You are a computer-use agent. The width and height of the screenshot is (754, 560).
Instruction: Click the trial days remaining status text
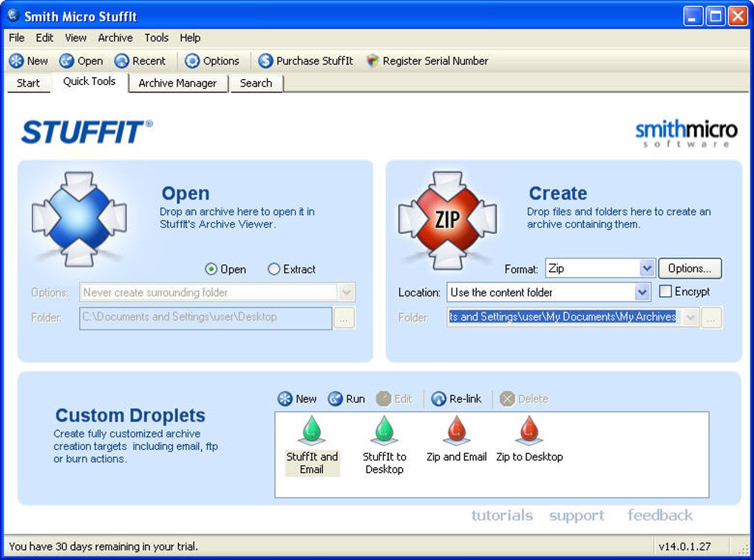tap(103, 547)
